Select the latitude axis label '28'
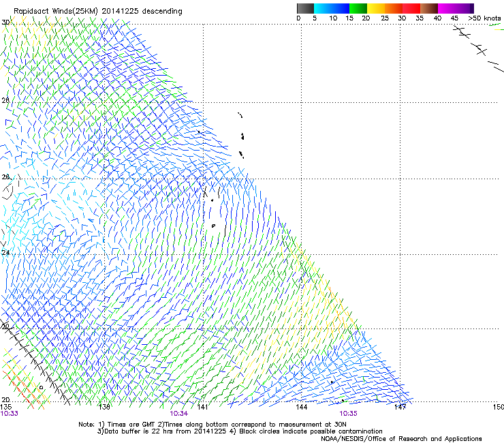Image resolution: width=504 pixels, height=443 pixels. click(5, 100)
